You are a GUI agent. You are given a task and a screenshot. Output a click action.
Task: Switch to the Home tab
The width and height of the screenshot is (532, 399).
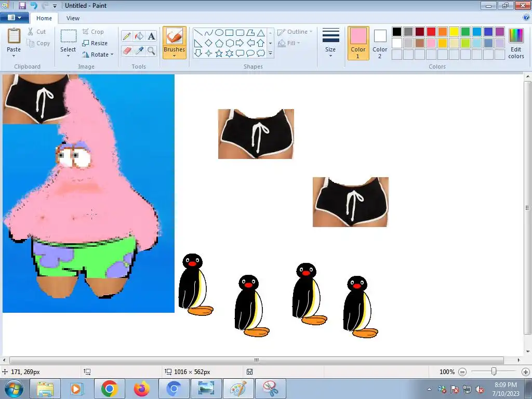pos(44,18)
